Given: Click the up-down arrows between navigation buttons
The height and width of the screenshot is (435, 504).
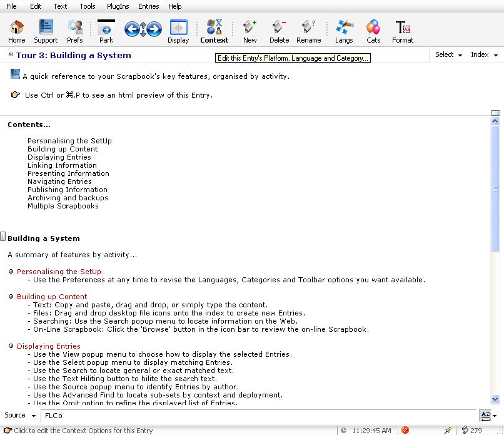Looking at the screenshot, I should point(143,29).
